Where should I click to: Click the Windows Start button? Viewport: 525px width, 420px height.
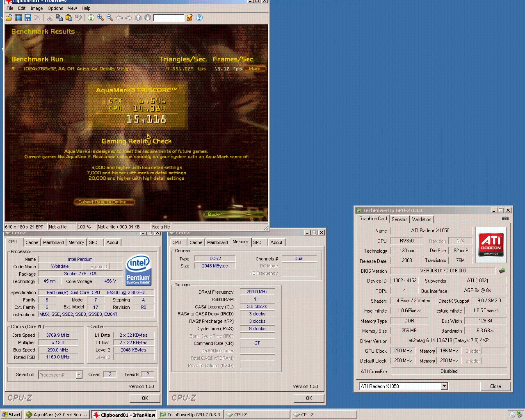coord(11,415)
